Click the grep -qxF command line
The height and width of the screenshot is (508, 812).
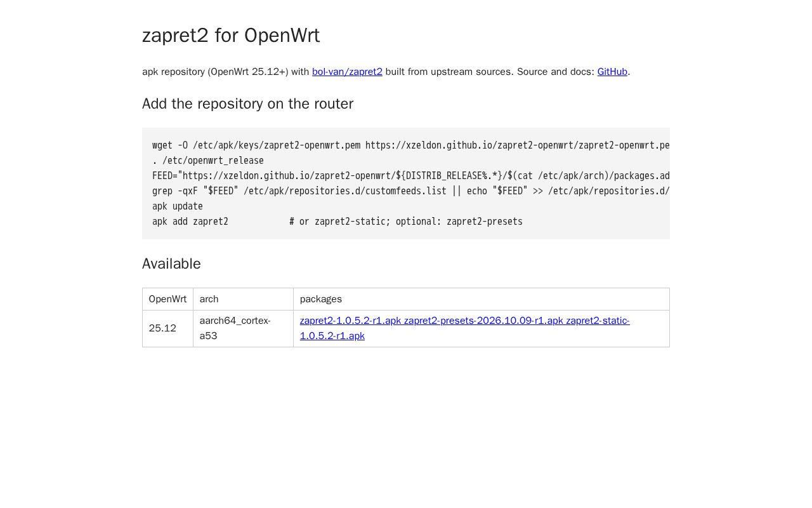(411, 191)
